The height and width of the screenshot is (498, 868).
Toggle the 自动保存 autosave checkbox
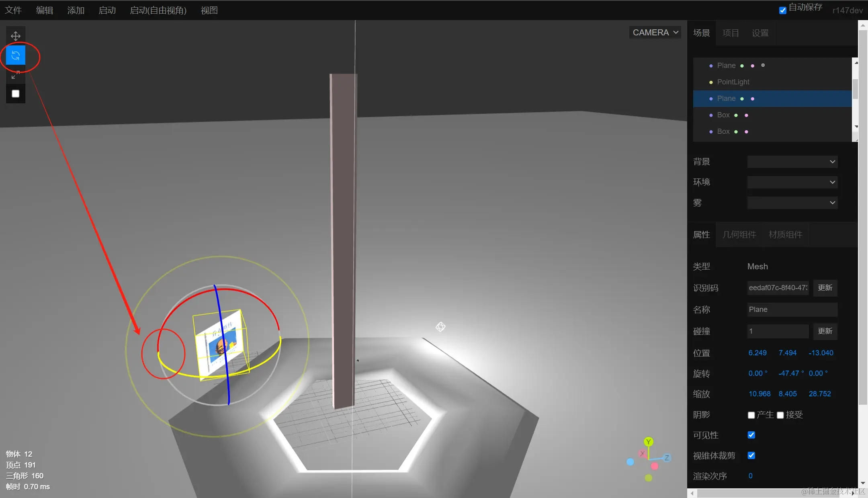782,10
